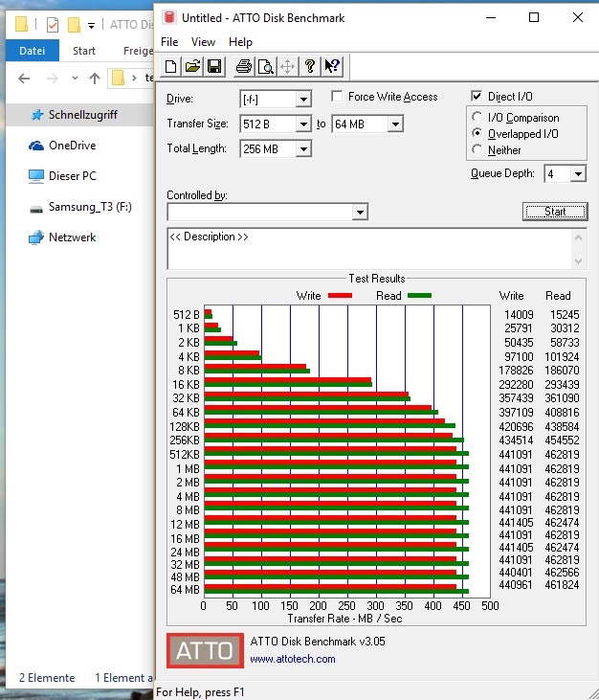599x700 pixels.
Task: Open Print Preview toolbar icon
Action: pyautogui.click(x=266, y=67)
